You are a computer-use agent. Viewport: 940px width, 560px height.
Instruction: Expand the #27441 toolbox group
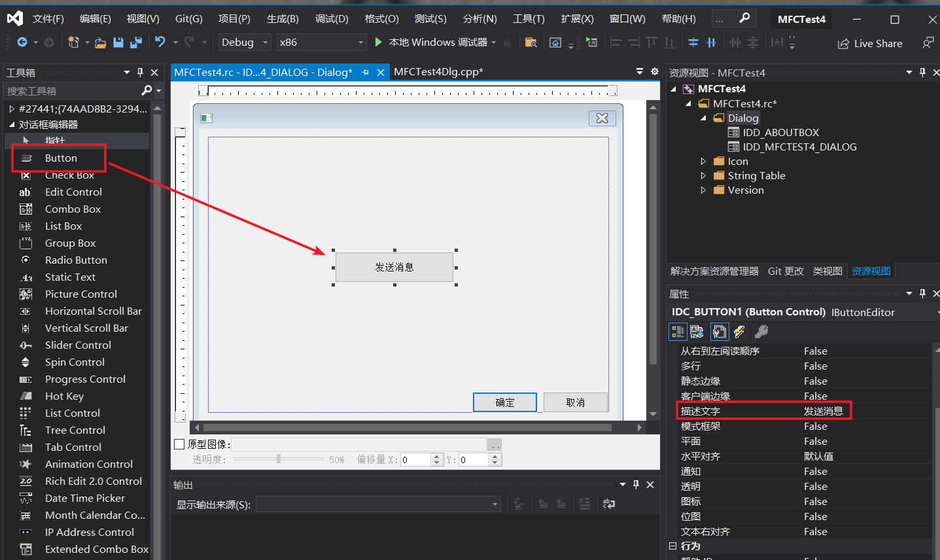click(x=12, y=109)
